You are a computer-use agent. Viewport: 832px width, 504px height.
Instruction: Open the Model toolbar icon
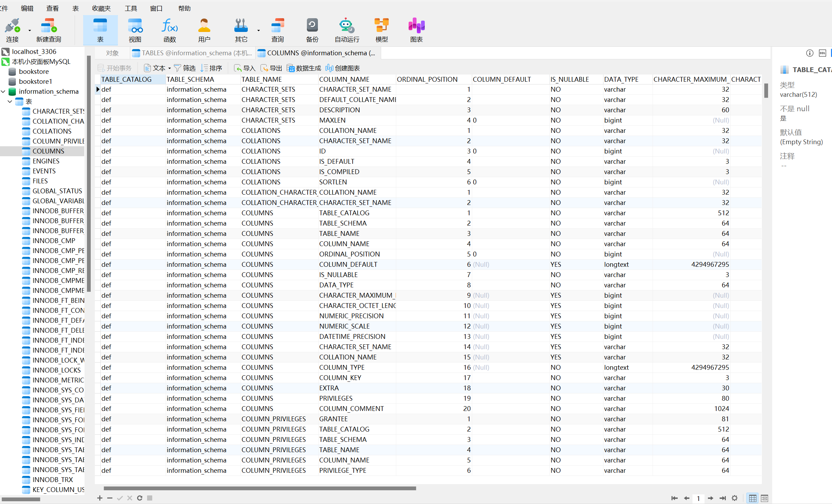(381, 26)
